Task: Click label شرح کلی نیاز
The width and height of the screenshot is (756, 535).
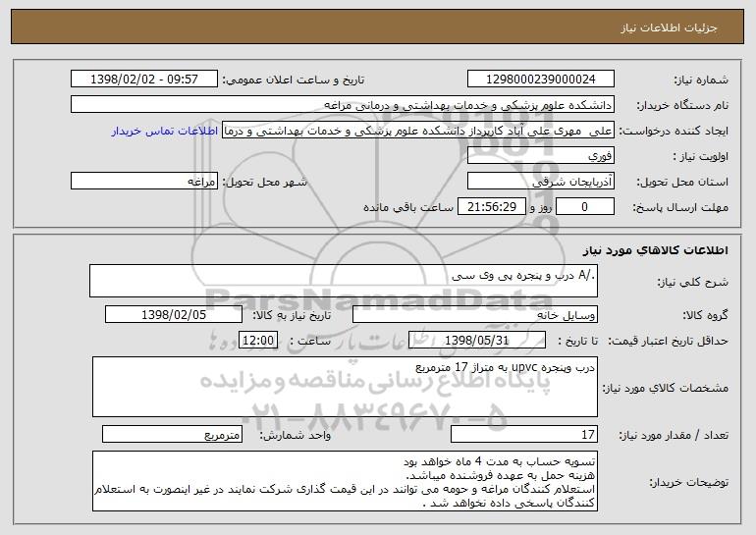Action: (x=693, y=282)
